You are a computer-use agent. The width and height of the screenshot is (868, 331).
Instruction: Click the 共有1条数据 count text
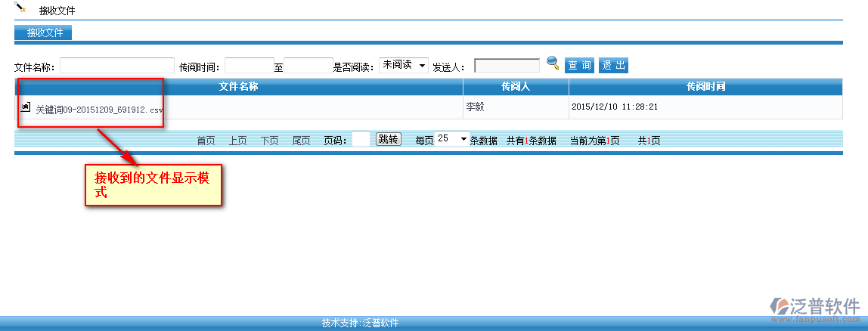pos(532,141)
